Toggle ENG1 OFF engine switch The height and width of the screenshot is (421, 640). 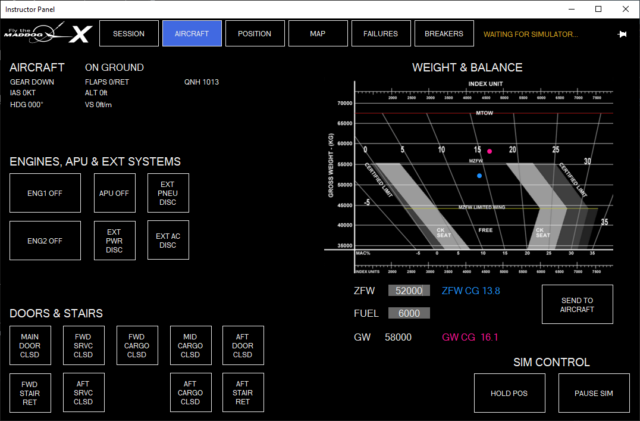[36, 192]
